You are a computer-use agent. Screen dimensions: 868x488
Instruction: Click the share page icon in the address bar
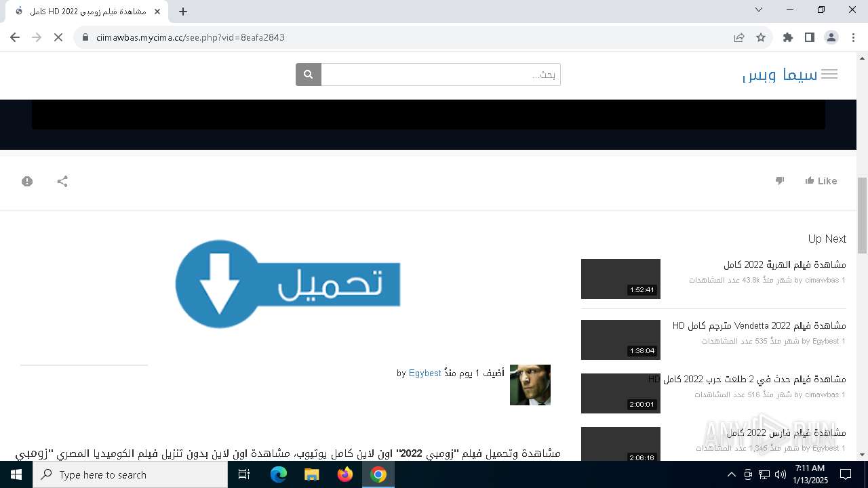tap(739, 37)
